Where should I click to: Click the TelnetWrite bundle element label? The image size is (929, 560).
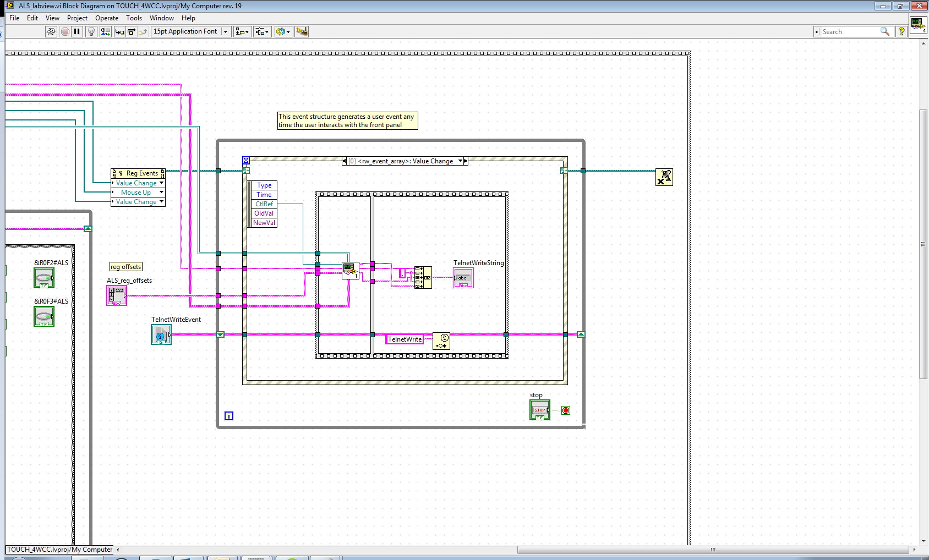click(405, 339)
